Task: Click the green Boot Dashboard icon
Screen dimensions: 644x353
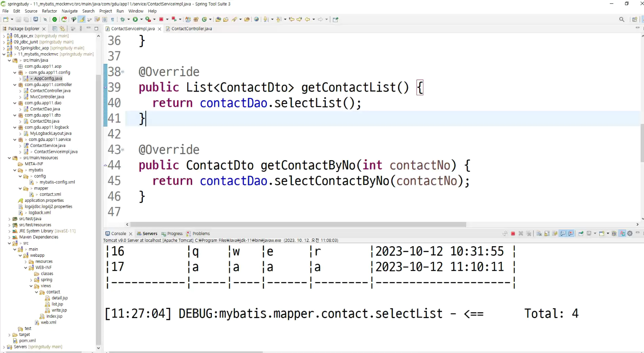Action: (x=55, y=19)
